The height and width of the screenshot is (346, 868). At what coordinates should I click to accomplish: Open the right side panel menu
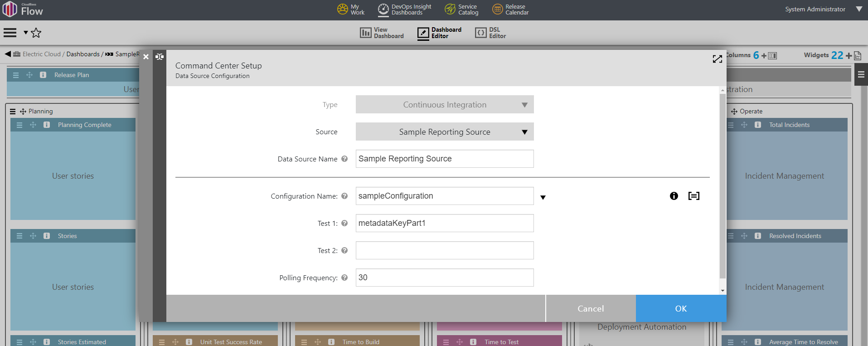click(x=861, y=74)
